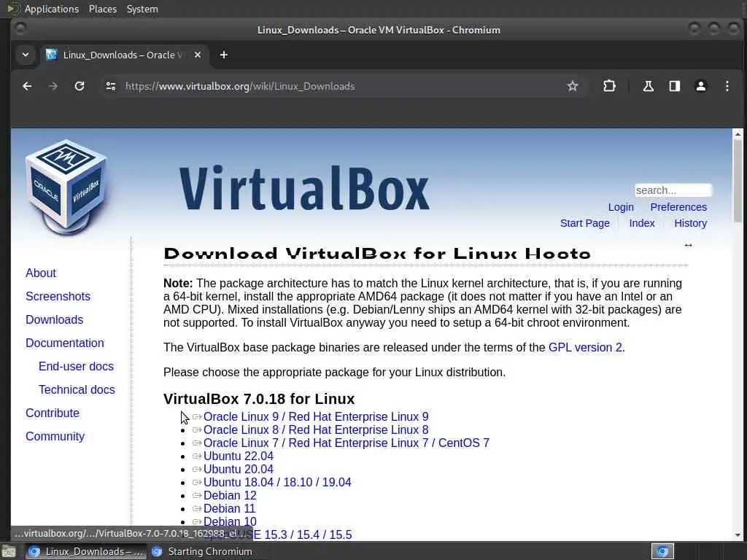
Task: Download the Ubuntu 22.04 package
Action: pos(239,456)
